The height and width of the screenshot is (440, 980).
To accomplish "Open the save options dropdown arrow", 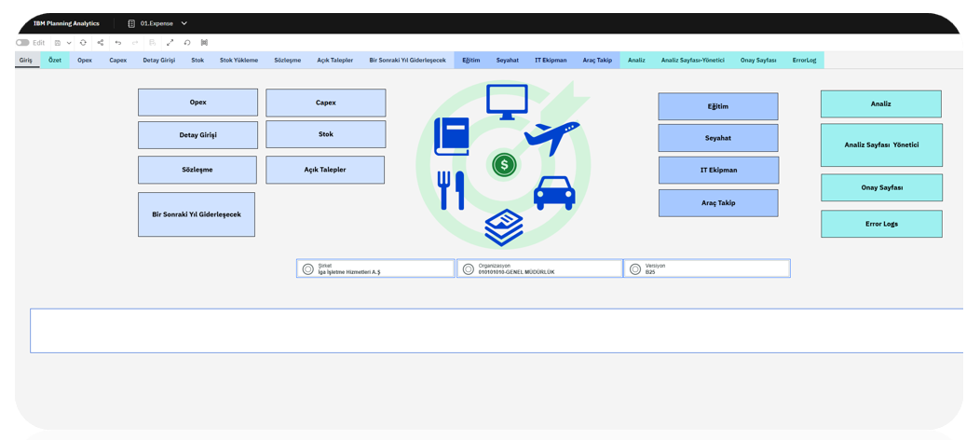I will click(69, 43).
